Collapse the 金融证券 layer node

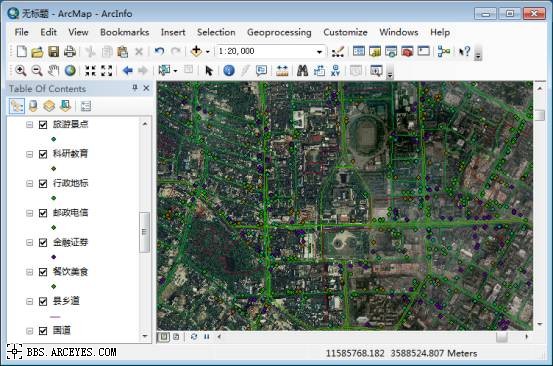(30, 243)
